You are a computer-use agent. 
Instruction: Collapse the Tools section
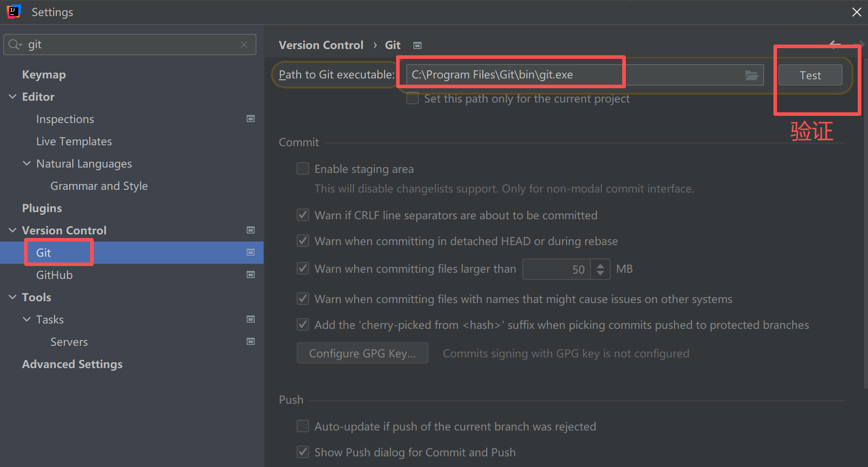click(12, 297)
